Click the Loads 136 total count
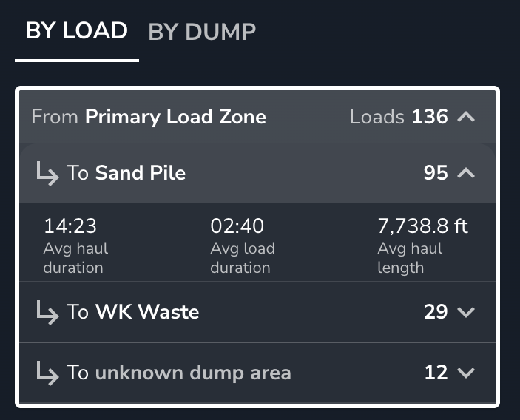Screen dimensions: 520x420 (399, 117)
